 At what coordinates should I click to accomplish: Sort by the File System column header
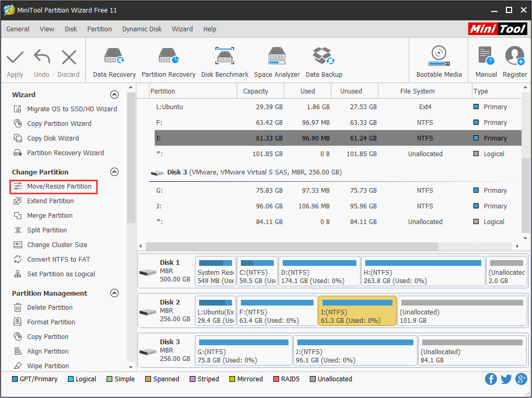[425, 91]
